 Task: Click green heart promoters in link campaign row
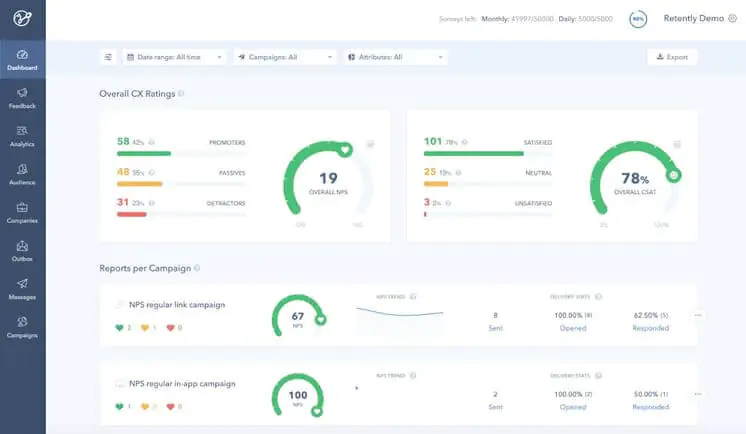(x=119, y=327)
